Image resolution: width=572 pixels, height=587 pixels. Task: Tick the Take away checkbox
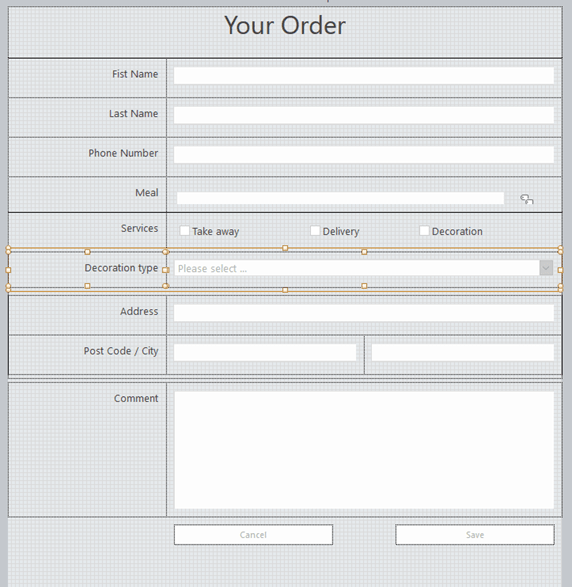tap(184, 231)
